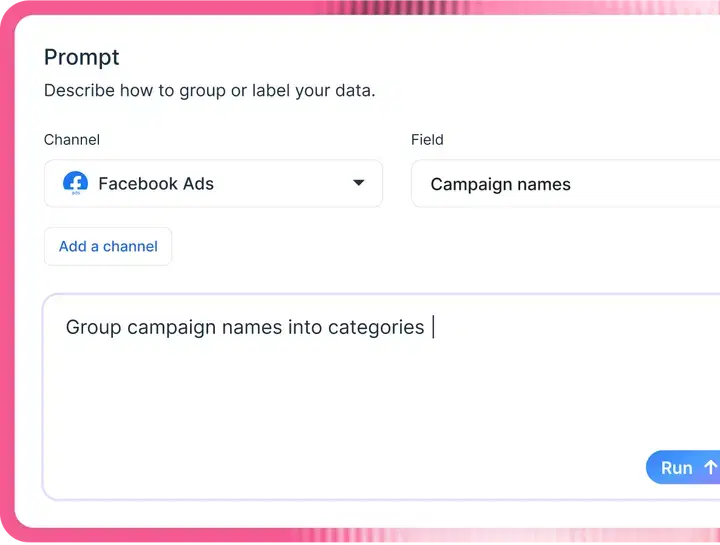The width and height of the screenshot is (720, 545).
Task: Click the word "categories" in the prompt
Action: tap(376, 327)
